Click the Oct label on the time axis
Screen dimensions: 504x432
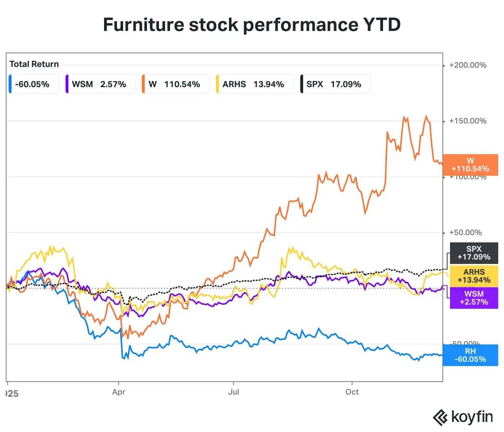[352, 392]
